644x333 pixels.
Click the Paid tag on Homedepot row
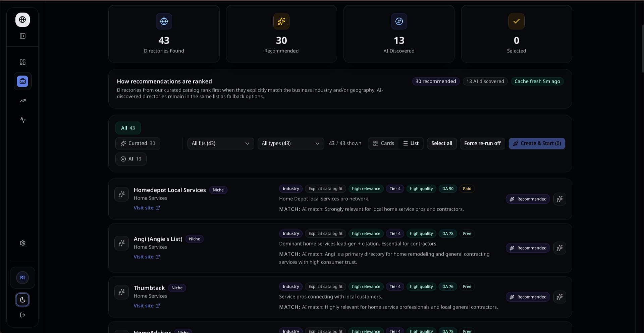467,188
